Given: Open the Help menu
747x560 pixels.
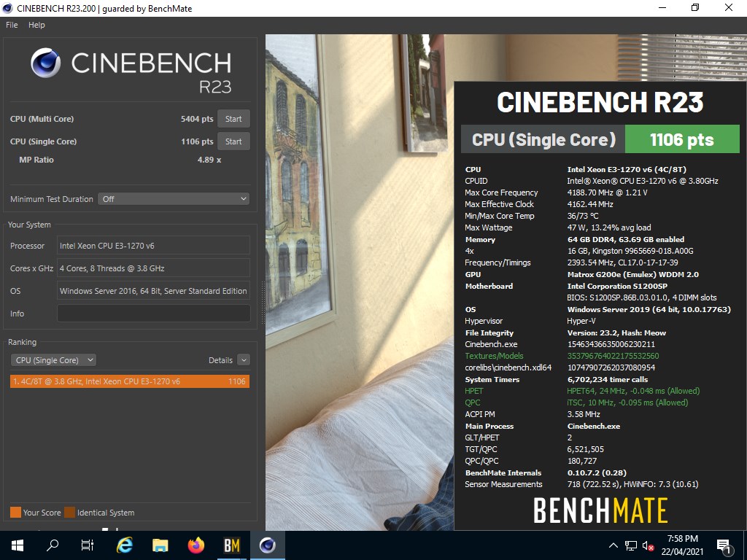Looking at the screenshot, I should pyautogui.click(x=36, y=25).
